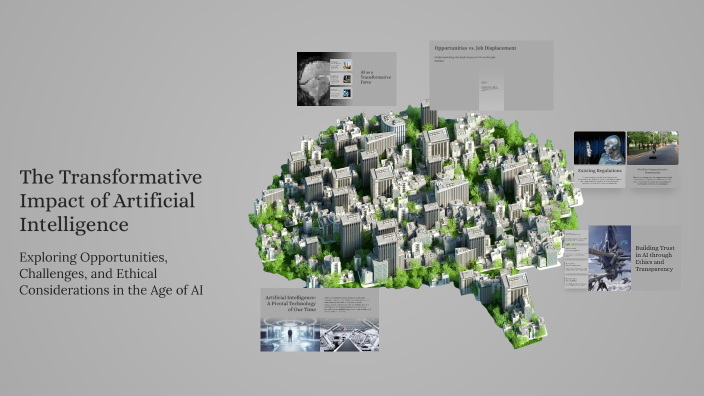Click the man in glowing corridor image
This screenshot has width=704, height=396.
tap(290, 334)
